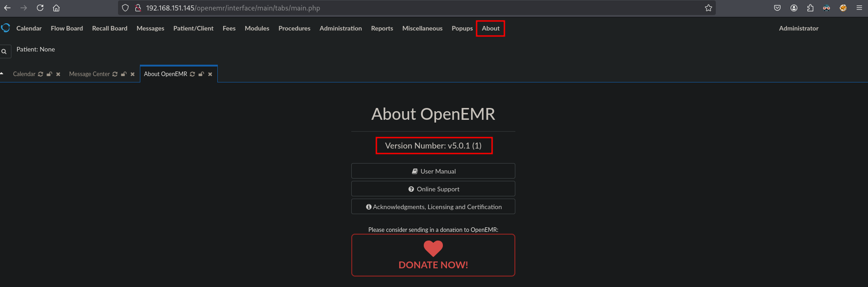The width and height of the screenshot is (868, 287).
Task: Click the OpenEMR logo icon
Action: coord(6,28)
